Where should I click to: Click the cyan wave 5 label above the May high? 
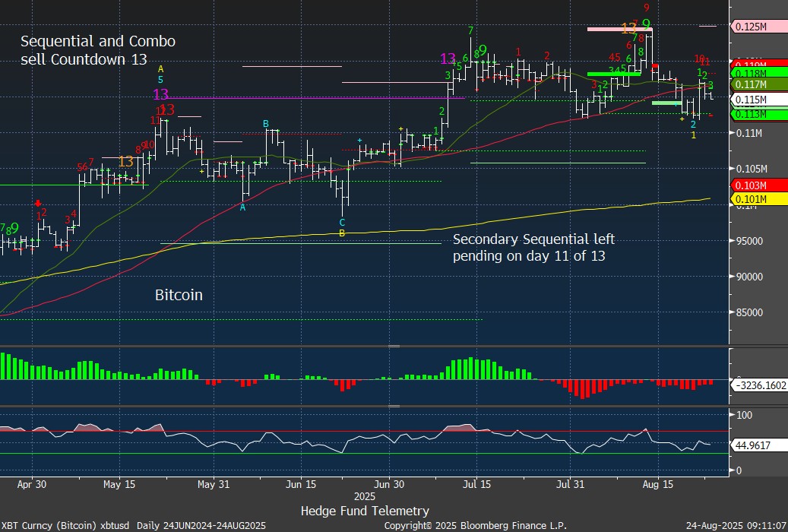[x=161, y=80]
